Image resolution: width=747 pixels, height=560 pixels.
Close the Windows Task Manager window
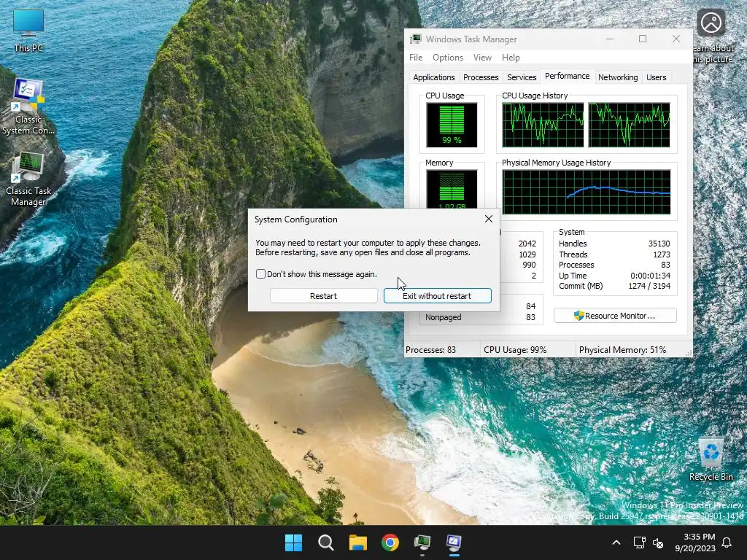pos(676,39)
